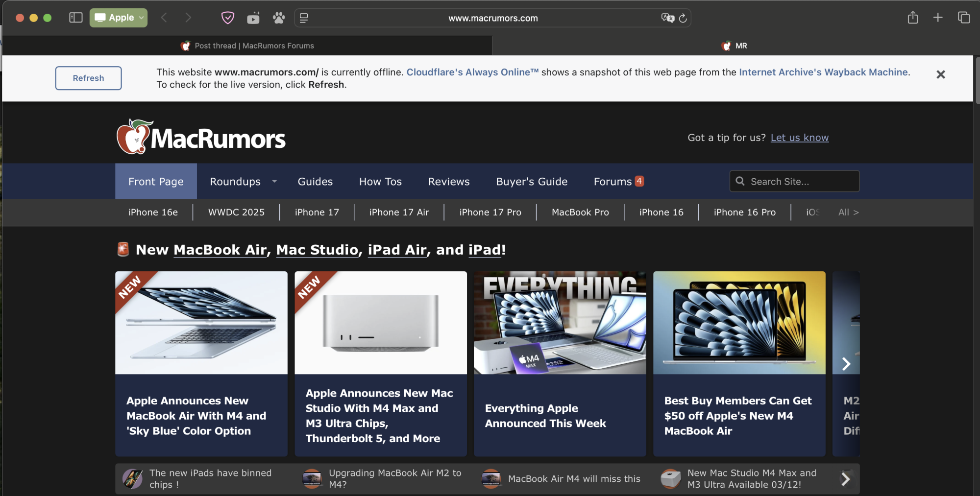Show tab overview icon
Viewport: 980px width, 496px height.
click(x=964, y=18)
